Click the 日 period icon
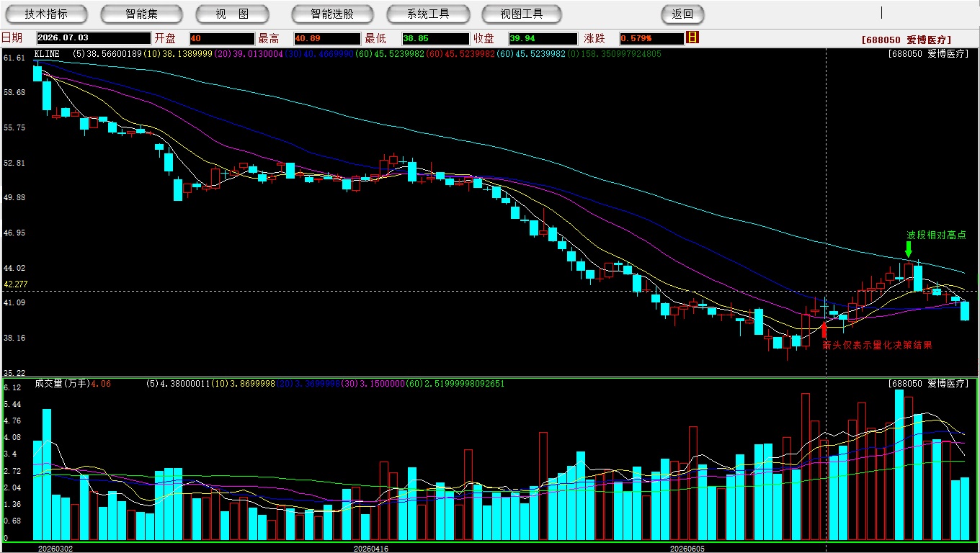980x553 pixels. pos(692,37)
